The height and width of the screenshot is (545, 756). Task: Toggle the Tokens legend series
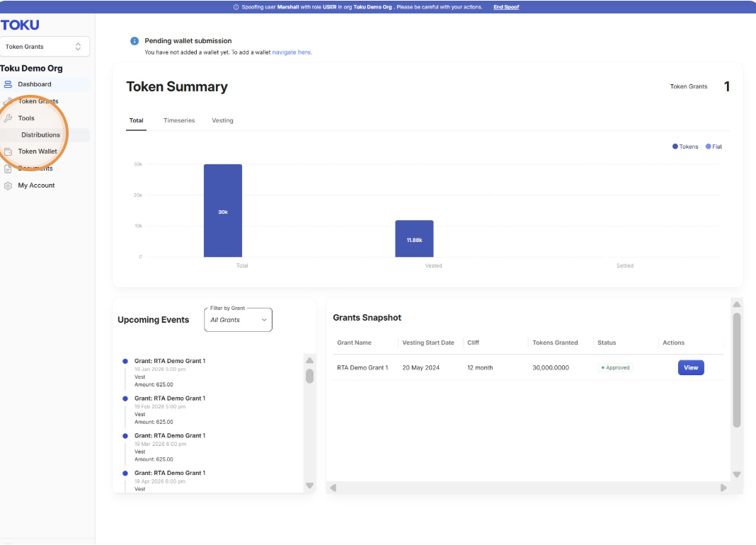(685, 147)
